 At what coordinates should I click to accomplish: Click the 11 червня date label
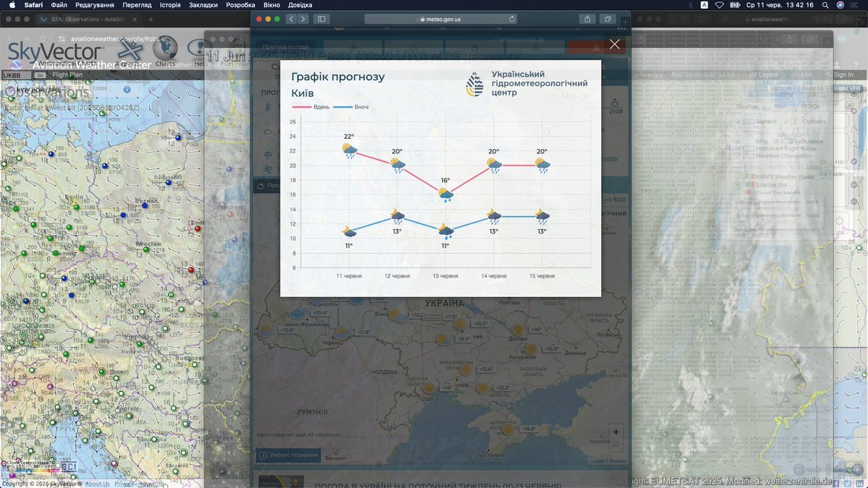click(x=349, y=276)
